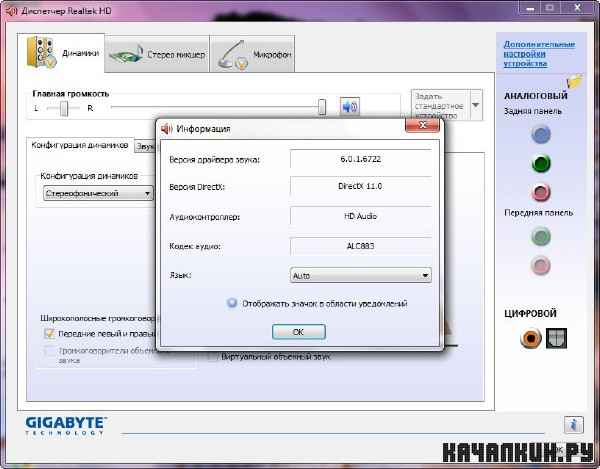Click the green rear panel jack
The image size is (600, 469).
[x=541, y=164]
